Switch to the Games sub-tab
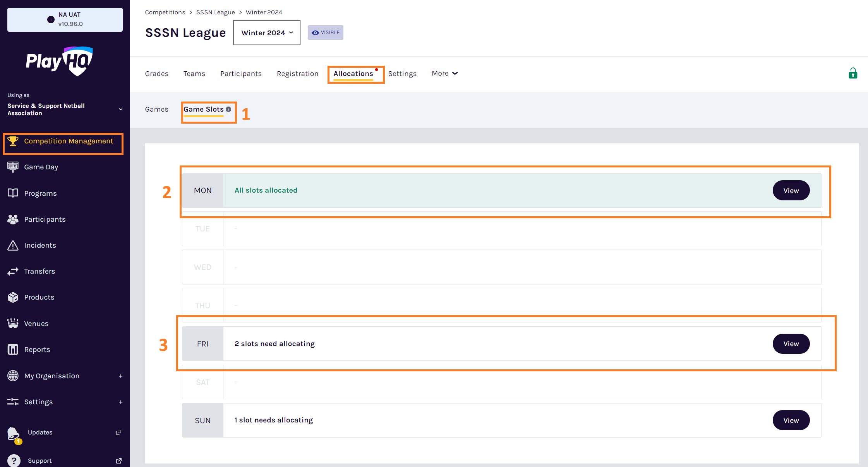 click(x=157, y=109)
